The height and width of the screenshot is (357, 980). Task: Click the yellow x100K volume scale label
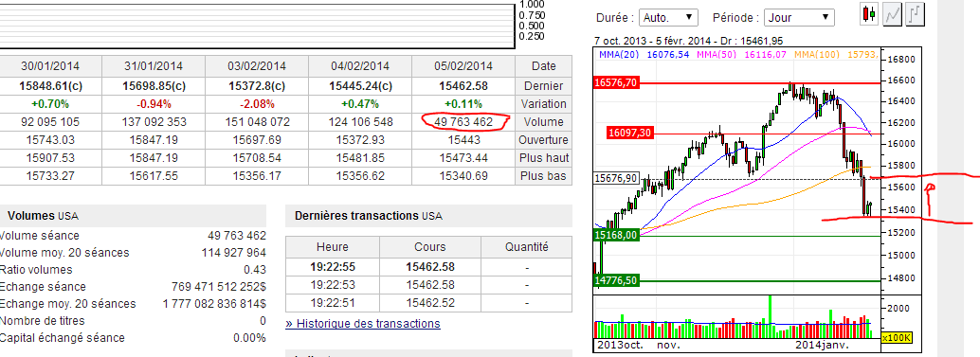pyautogui.click(x=897, y=338)
